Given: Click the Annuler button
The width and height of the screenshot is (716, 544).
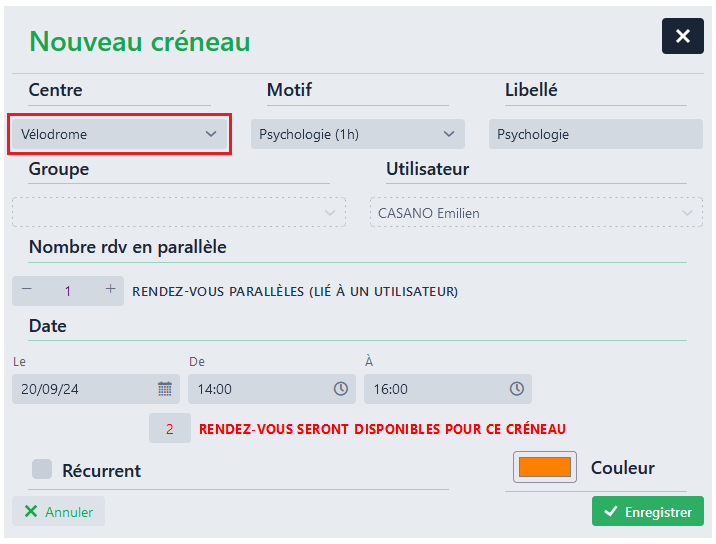Looking at the screenshot, I should (x=58, y=511).
